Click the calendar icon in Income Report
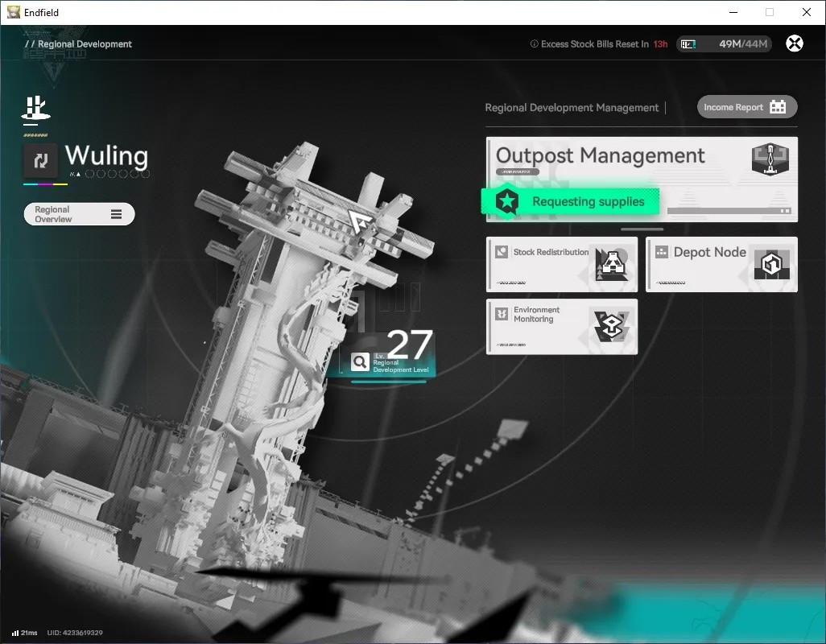This screenshot has height=644, width=826. [778, 107]
